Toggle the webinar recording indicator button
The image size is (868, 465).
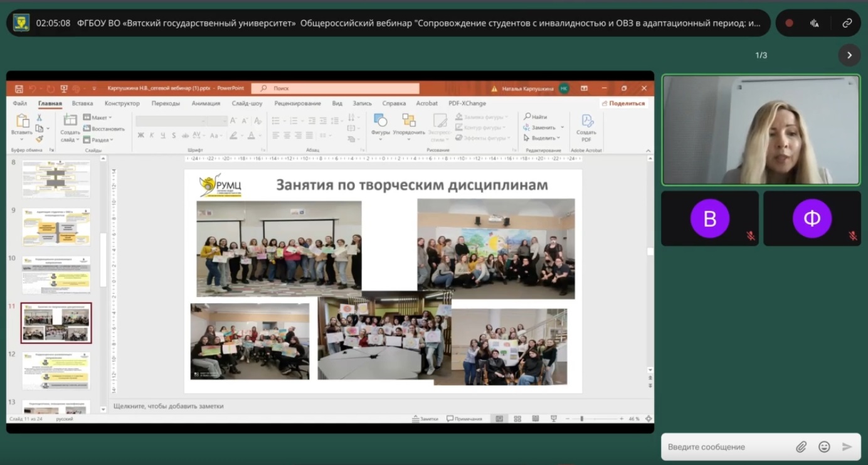pyautogui.click(x=789, y=23)
